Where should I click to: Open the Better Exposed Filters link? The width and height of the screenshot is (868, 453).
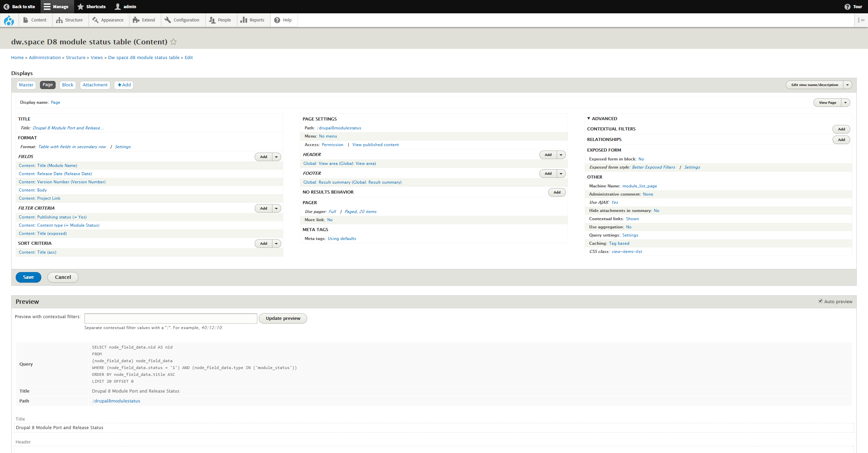click(653, 167)
